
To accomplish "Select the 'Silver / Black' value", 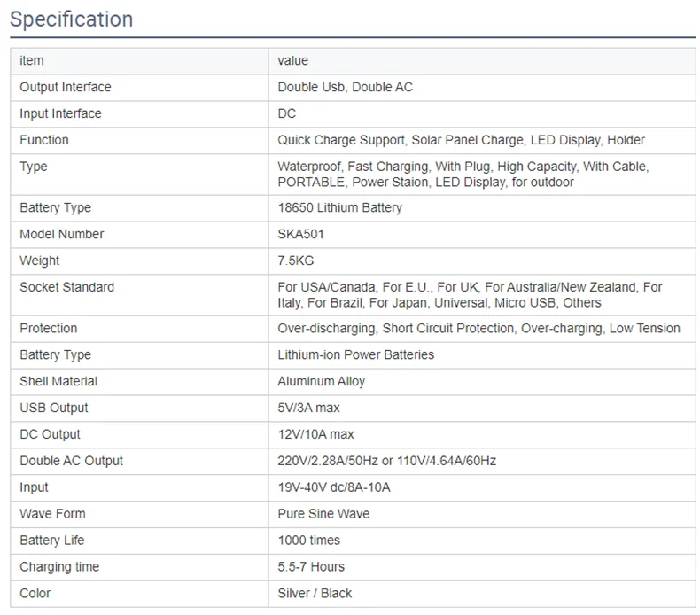I will coord(315,593).
